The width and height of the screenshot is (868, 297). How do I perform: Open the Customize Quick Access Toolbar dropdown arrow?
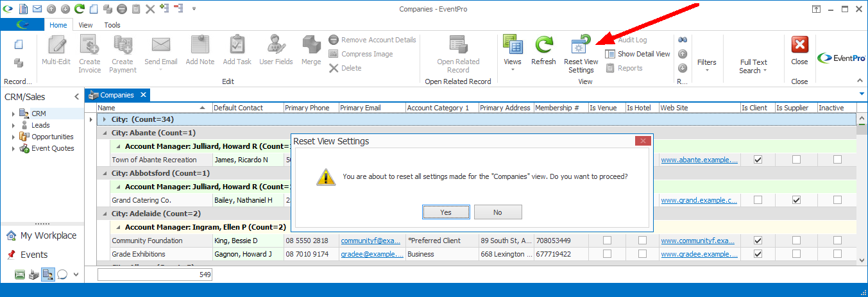194,9
